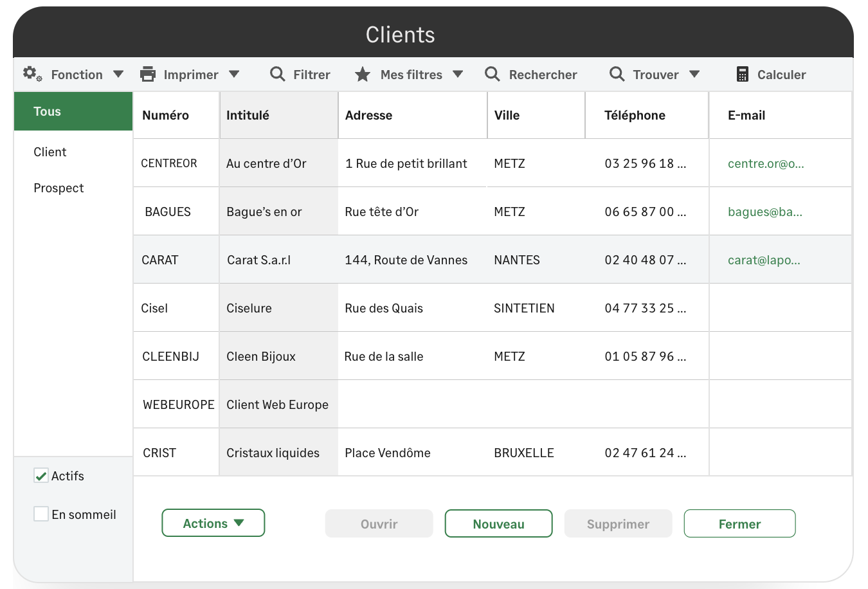Click the star icon for Mes filtres

pyautogui.click(x=363, y=75)
